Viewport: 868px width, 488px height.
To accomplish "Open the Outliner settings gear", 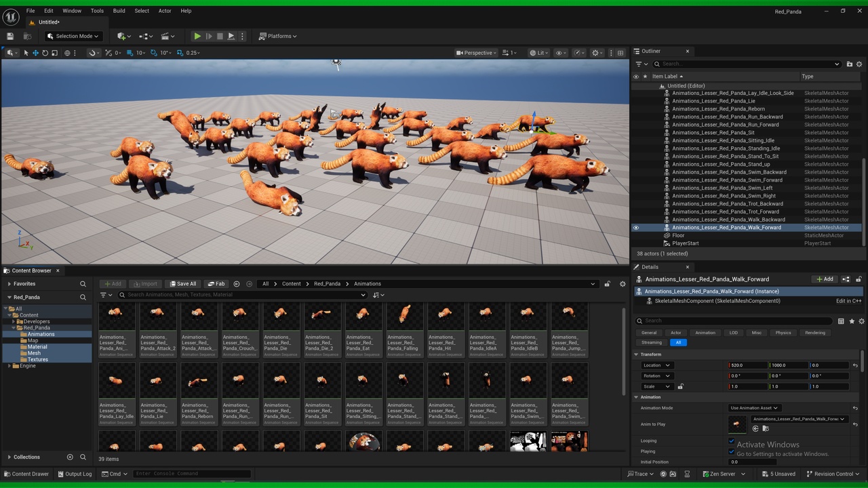I will pyautogui.click(x=860, y=64).
